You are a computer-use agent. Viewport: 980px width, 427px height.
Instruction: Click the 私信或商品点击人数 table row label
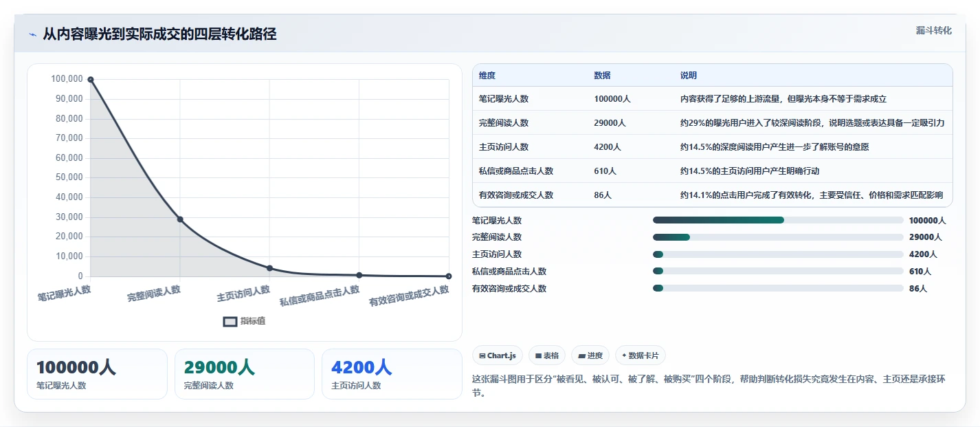click(516, 171)
